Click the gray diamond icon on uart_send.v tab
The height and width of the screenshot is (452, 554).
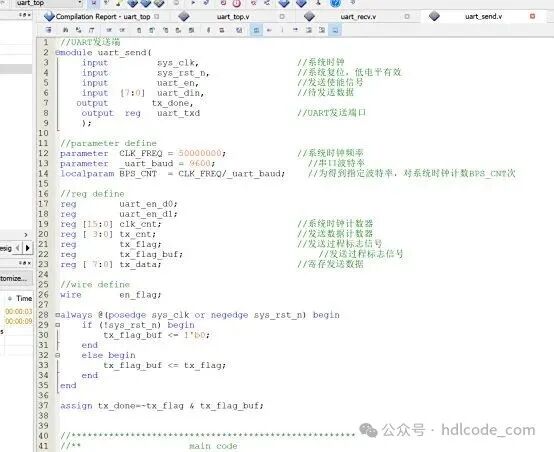[434, 16]
